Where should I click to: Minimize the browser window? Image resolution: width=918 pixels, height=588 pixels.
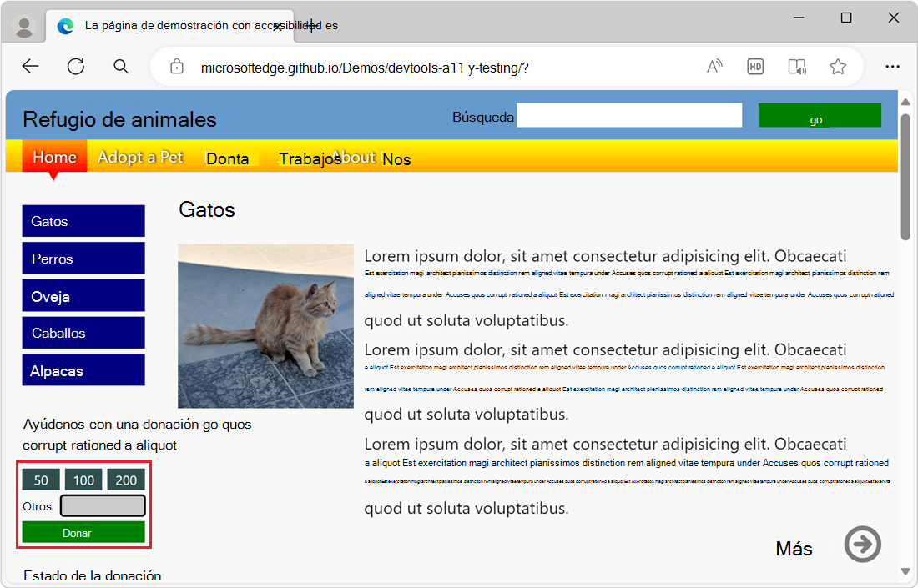tap(799, 18)
